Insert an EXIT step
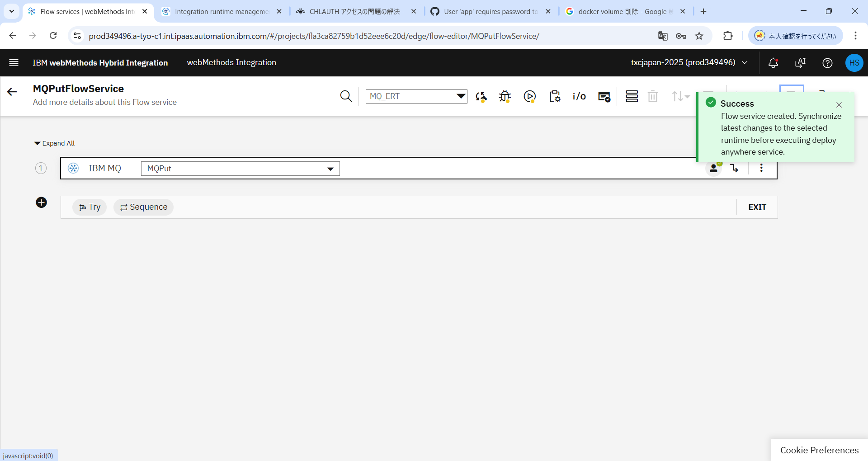Image resolution: width=868 pixels, height=461 pixels. pyautogui.click(x=757, y=207)
